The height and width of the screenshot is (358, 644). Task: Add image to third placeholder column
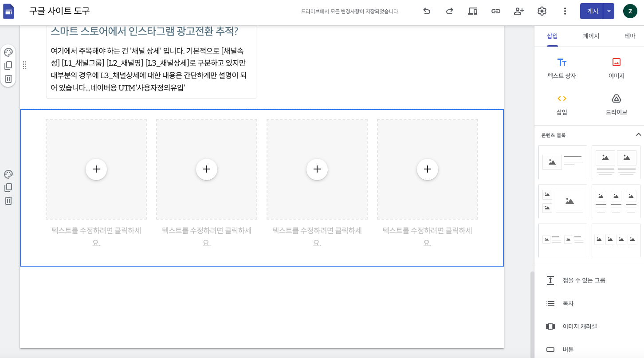[317, 169]
